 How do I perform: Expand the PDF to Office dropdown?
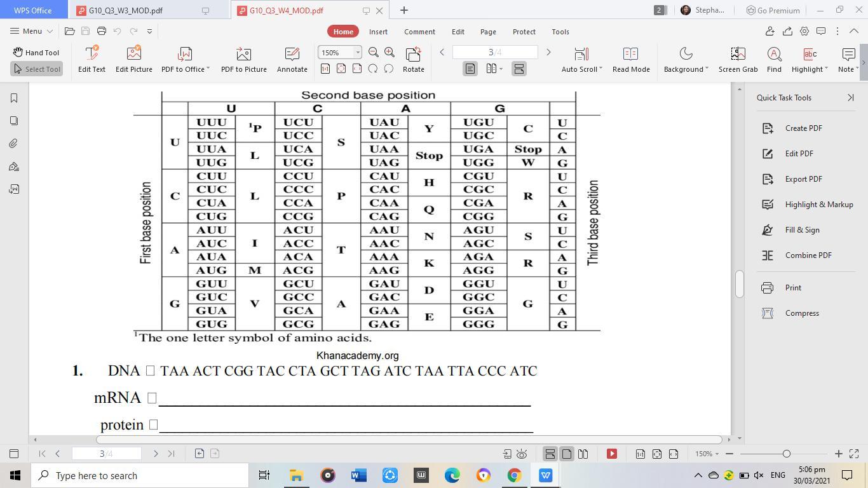(x=208, y=69)
